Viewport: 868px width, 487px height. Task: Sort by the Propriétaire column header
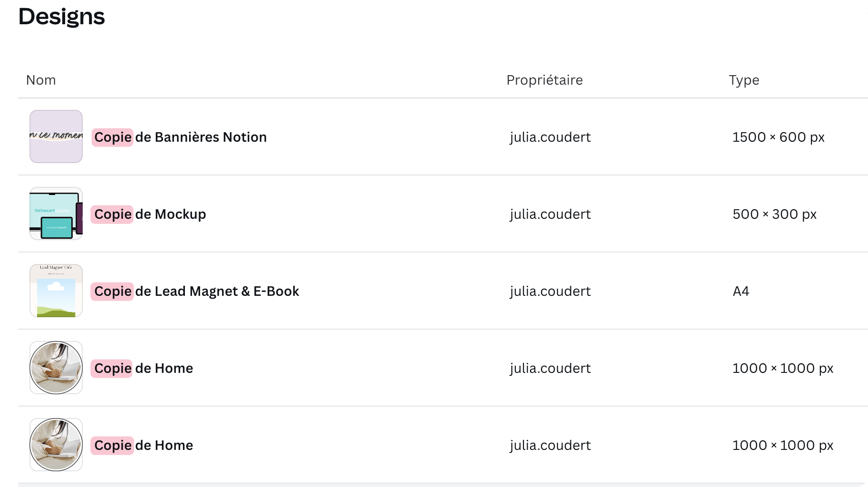(544, 80)
